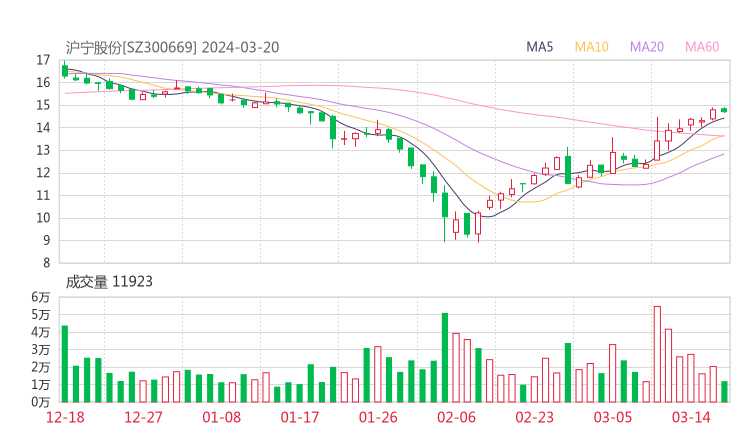
Task: Click the price axis value 14
Action: [x=43, y=127]
